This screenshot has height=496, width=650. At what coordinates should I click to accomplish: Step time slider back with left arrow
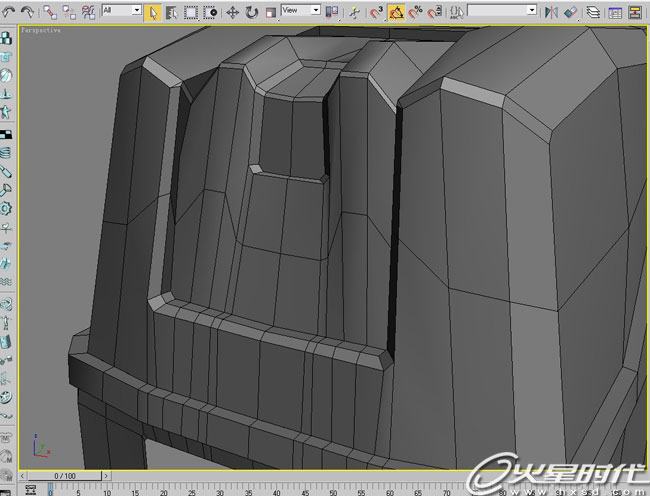23,476
